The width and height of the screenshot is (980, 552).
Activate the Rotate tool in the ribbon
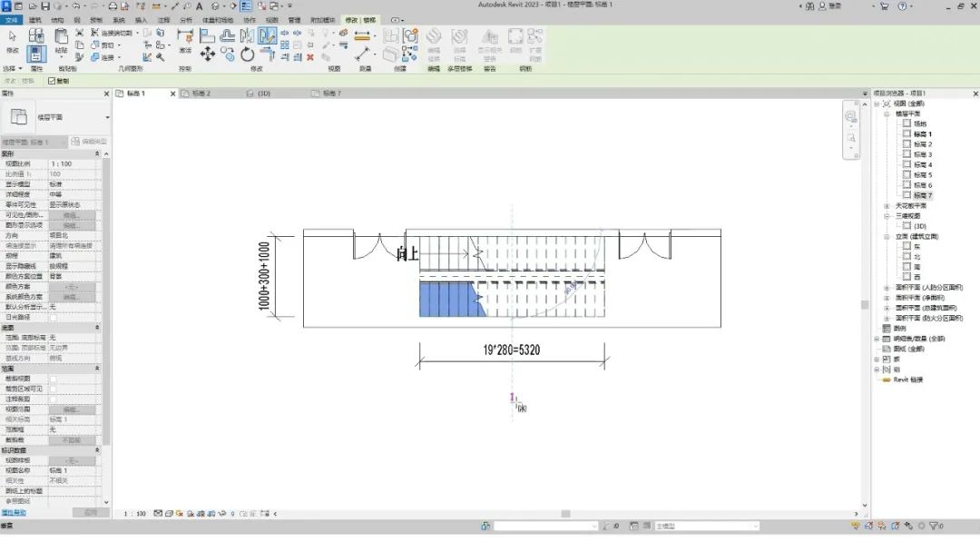[248, 54]
